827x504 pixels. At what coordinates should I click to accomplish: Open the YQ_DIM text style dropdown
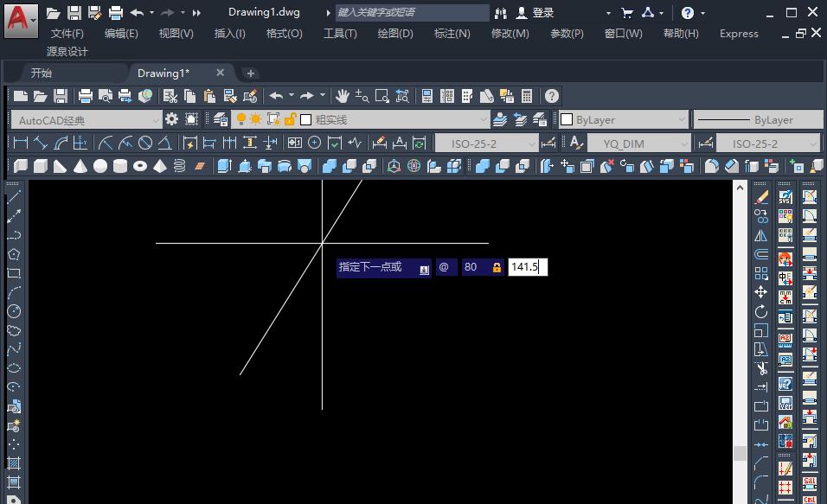pyautogui.click(x=683, y=144)
